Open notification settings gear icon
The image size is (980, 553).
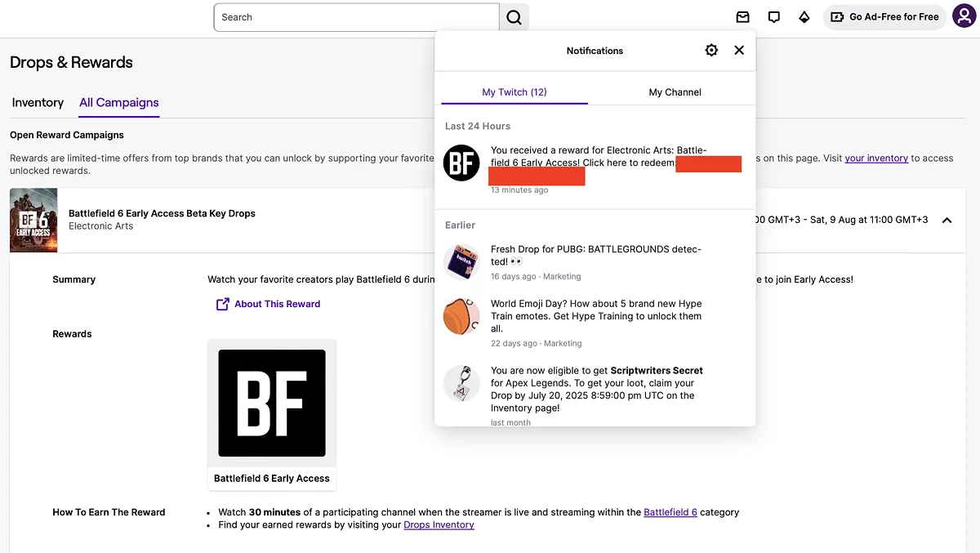[711, 51]
